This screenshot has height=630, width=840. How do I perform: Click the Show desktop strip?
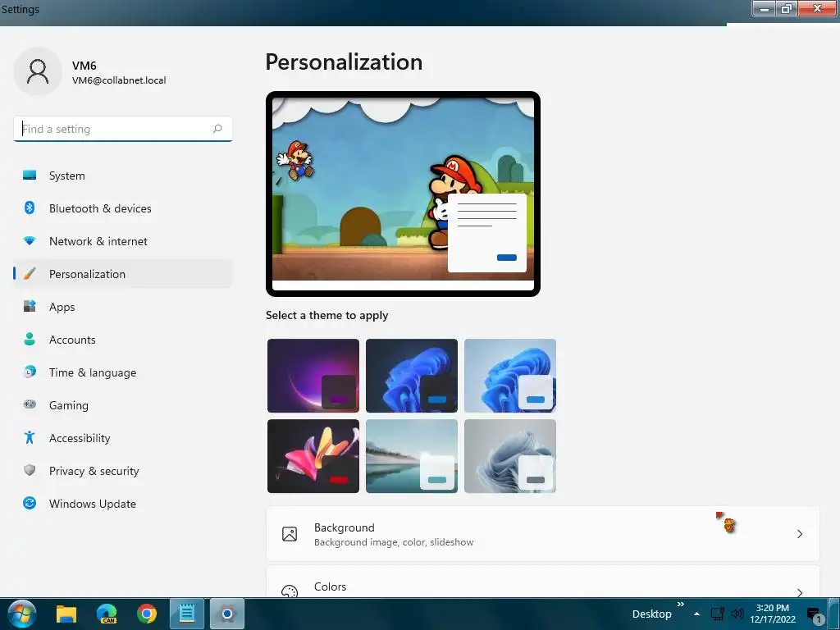(x=833, y=614)
